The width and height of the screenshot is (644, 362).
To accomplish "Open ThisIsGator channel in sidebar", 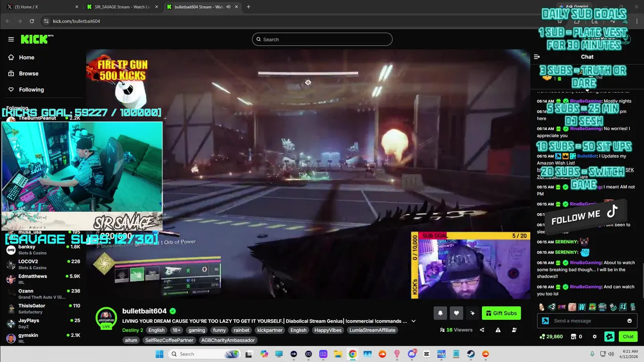I will click(43, 308).
